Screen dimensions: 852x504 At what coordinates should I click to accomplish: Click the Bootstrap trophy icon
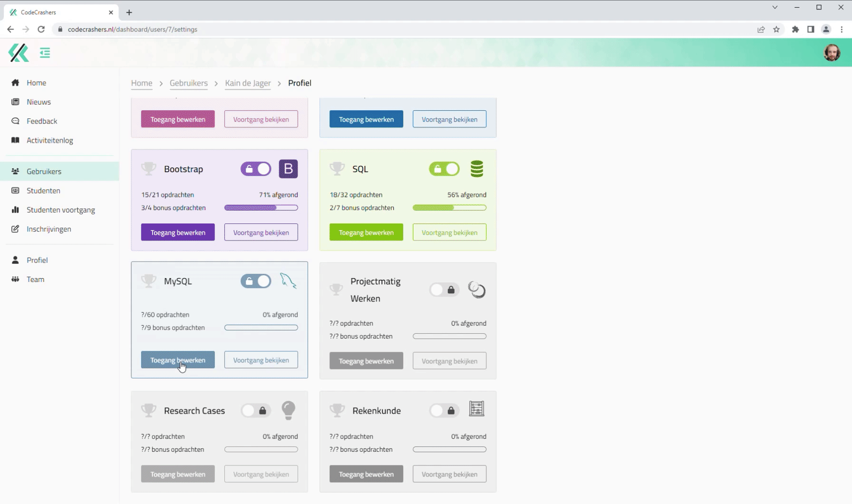pyautogui.click(x=149, y=169)
